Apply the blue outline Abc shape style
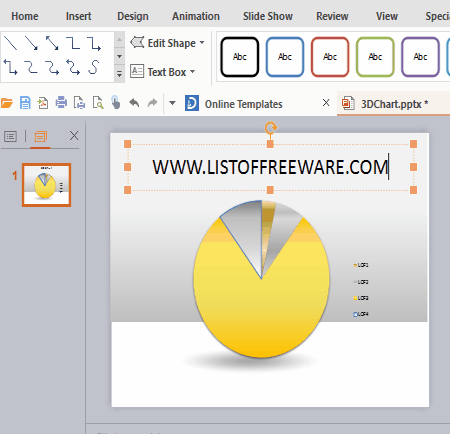 pyautogui.click(x=285, y=57)
